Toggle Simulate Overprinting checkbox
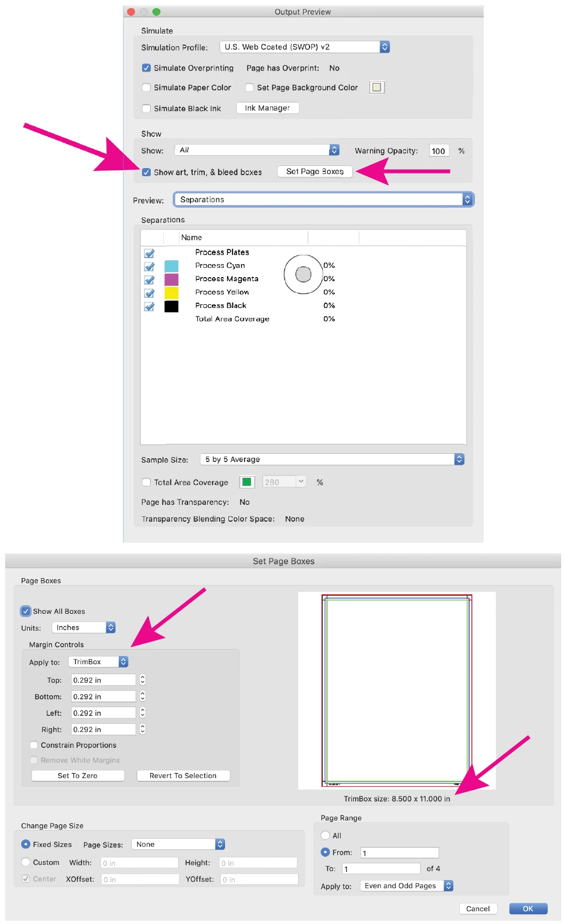This screenshot has height=924, width=565. tap(146, 68)
